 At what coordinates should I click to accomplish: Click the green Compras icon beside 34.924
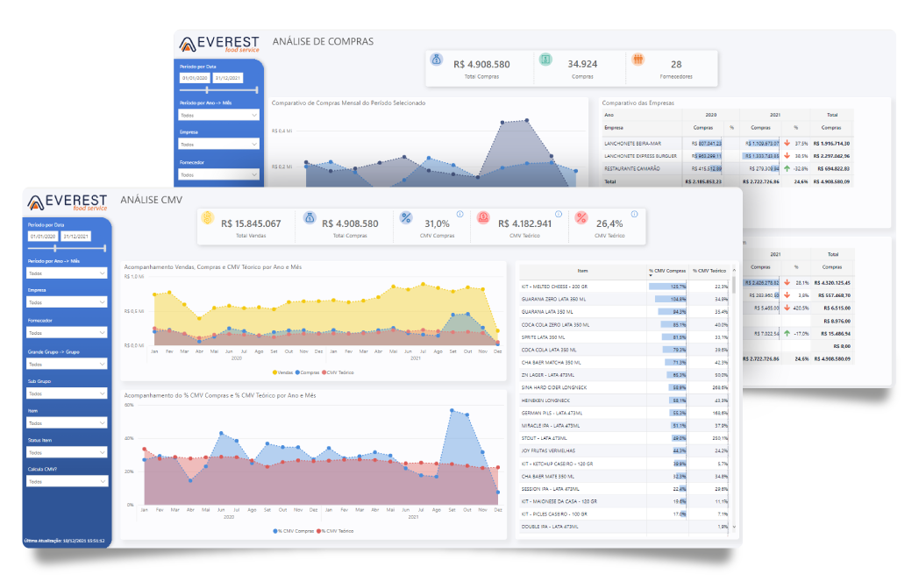(x=545, y=60)
